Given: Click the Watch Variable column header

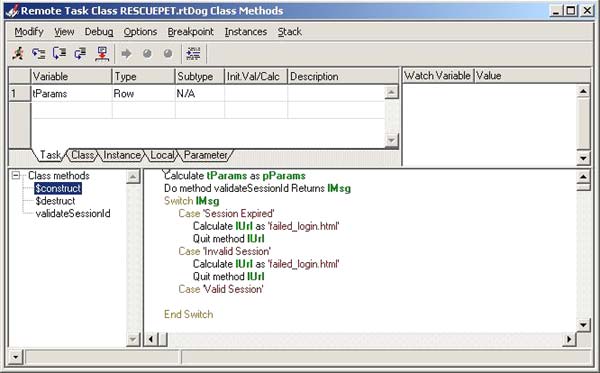Looking at the screenshot, I should 437,76.
